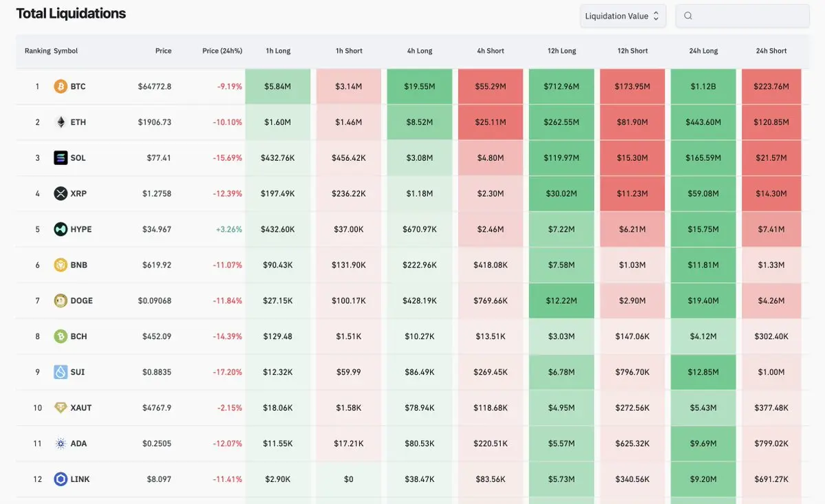This screenshot has width=825, height=504.
Task: Click the BCH coin icon
Action: pyautogui.click(x=61, y=337)
